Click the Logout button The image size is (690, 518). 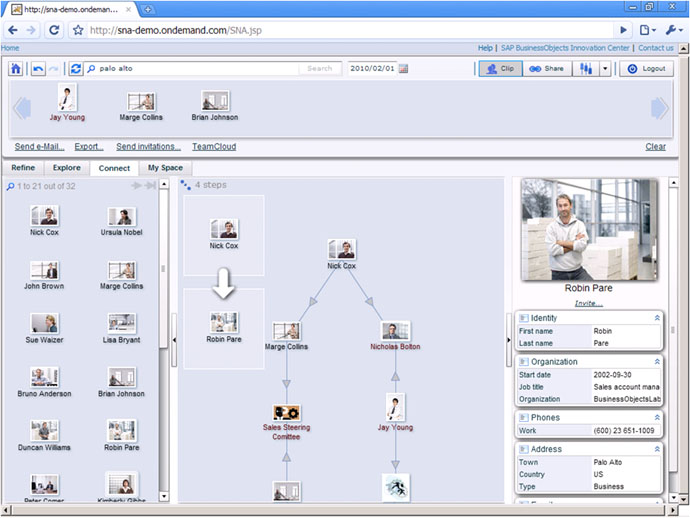click(646, 69)
